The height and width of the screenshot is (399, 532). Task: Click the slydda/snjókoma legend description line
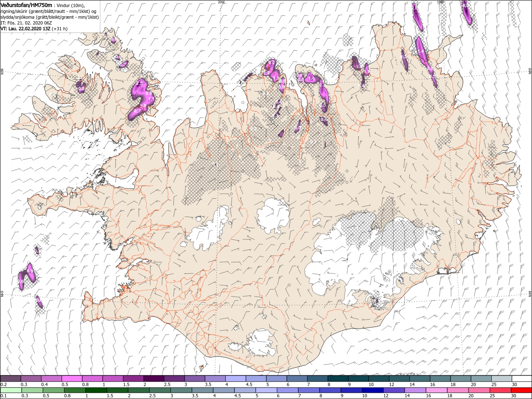click(49, 17)
